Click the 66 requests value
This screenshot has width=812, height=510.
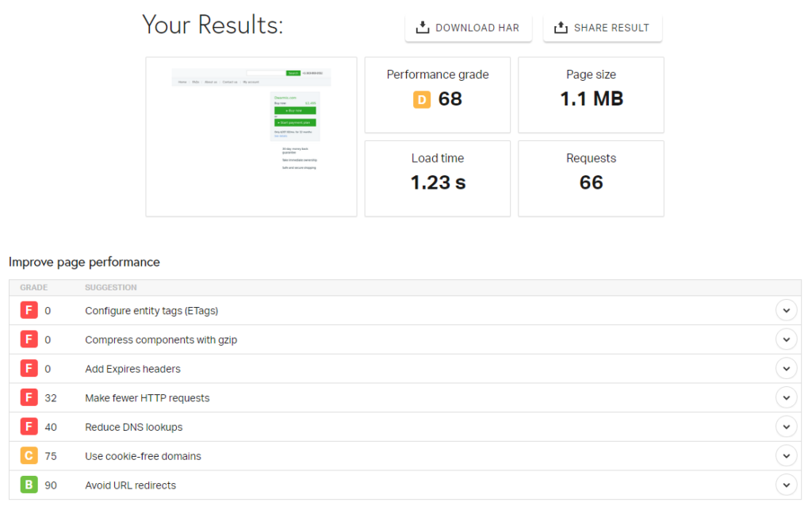tap(591, 182)
